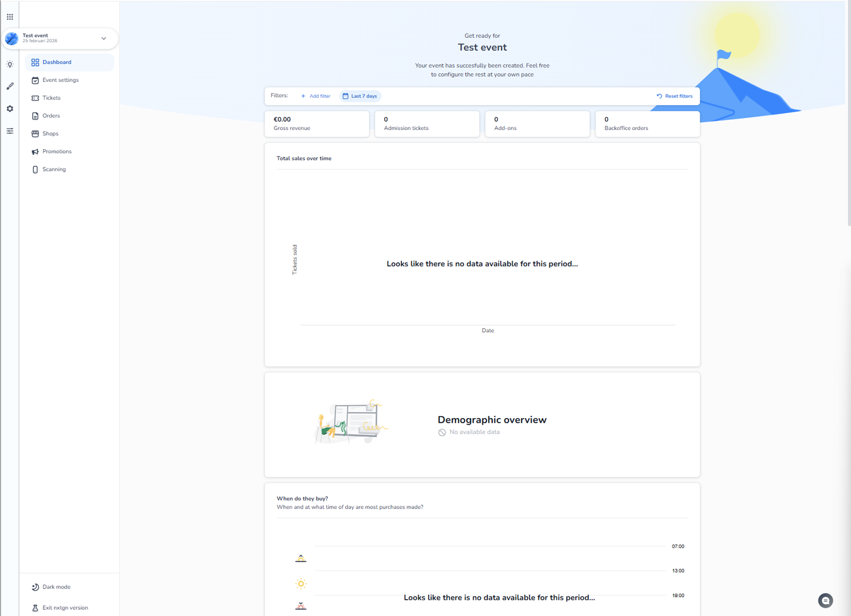Image resolution: width=851 pixels, height=616 pixels.
Task: Open Event settings in sidebar
Action: [x=60, y=80]
